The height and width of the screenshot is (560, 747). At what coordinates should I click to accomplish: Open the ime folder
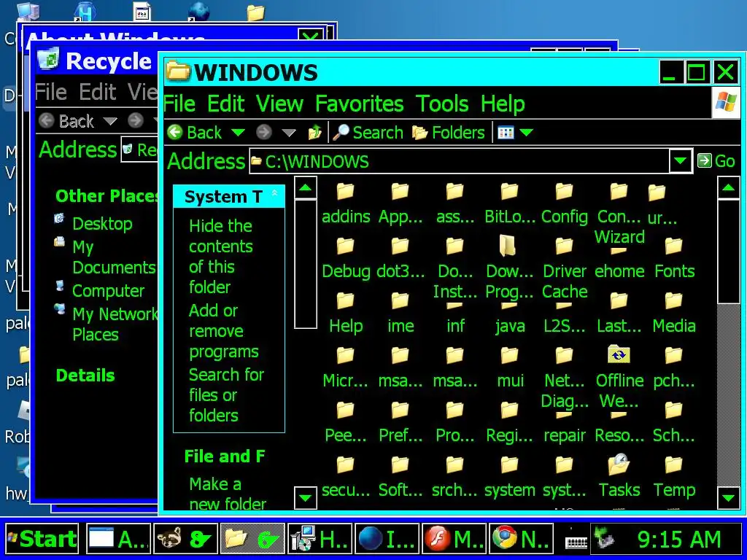click(x=400, y=313)
